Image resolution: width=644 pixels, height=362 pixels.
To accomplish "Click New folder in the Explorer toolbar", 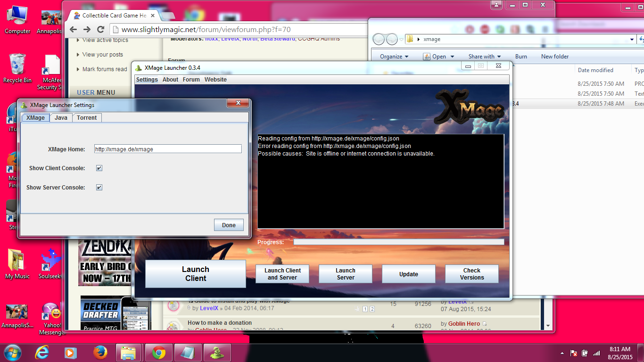I will click(x=555, y=57).
